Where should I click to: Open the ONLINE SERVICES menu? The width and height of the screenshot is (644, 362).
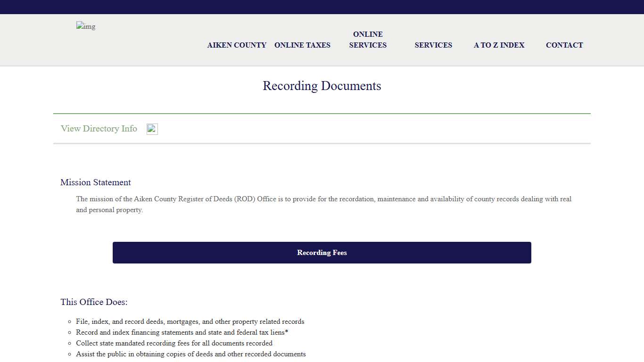click(368, 40)
